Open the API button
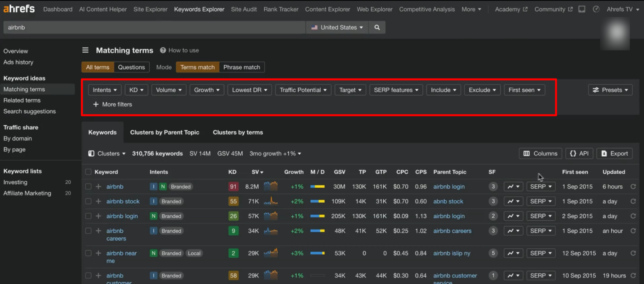The width and height of the screenshot is (644, 284). coord(579,153)
